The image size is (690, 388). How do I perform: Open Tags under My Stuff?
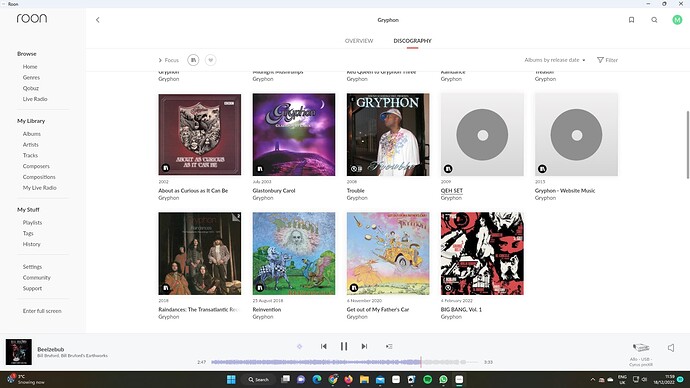click(28, 233)
